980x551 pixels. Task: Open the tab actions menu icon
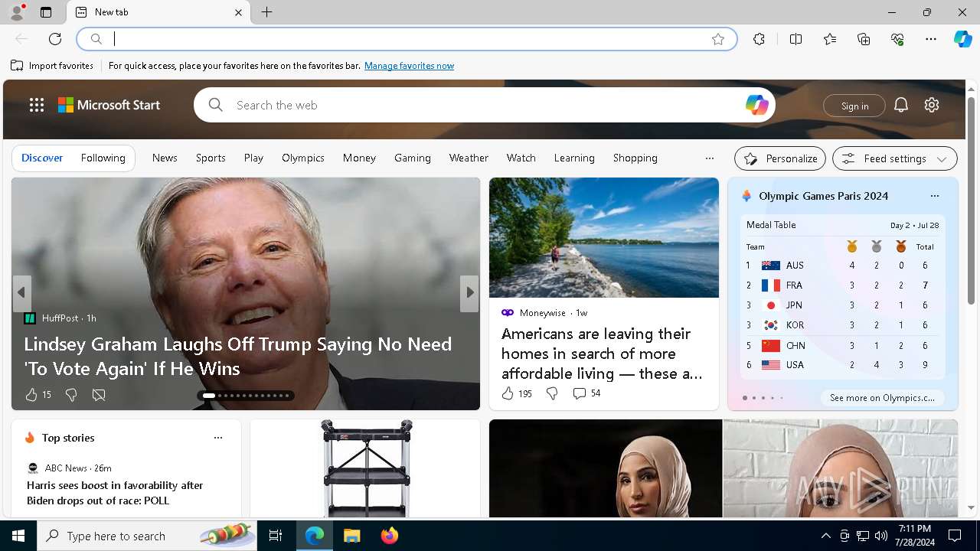[x=46, y=12]
